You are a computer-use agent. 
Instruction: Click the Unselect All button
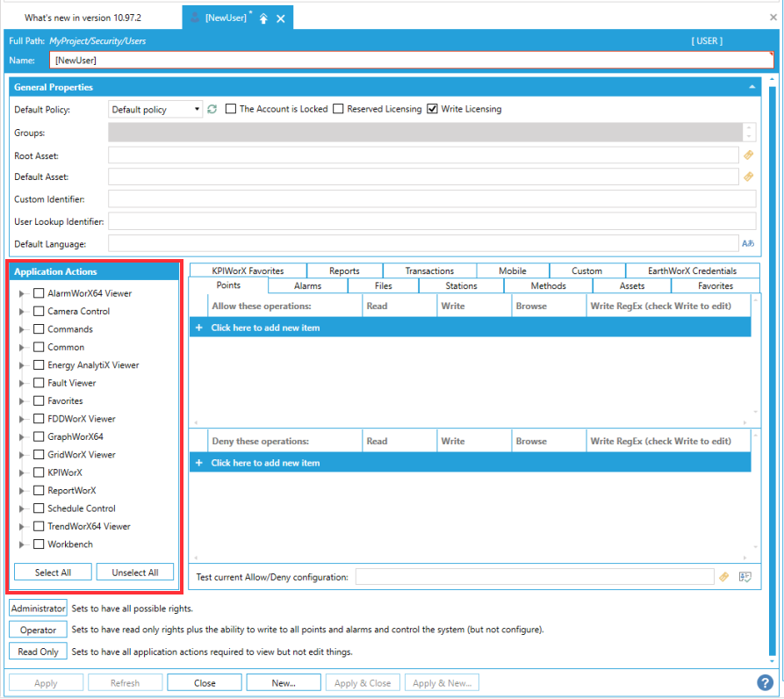[135, 572]
